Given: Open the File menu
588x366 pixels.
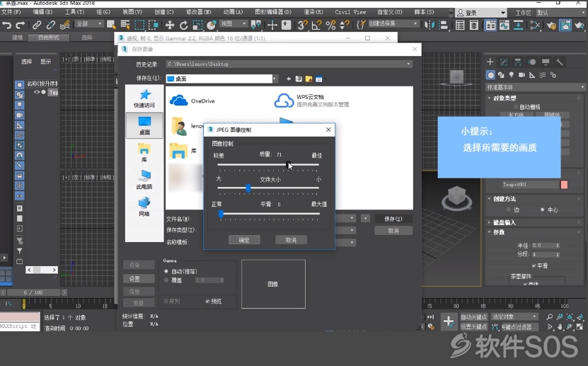Looking at the screenshot, I should click(11, 12).
